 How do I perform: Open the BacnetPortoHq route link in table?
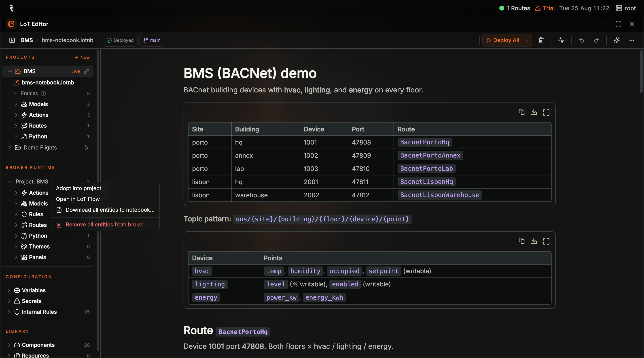tap(424, 142)
